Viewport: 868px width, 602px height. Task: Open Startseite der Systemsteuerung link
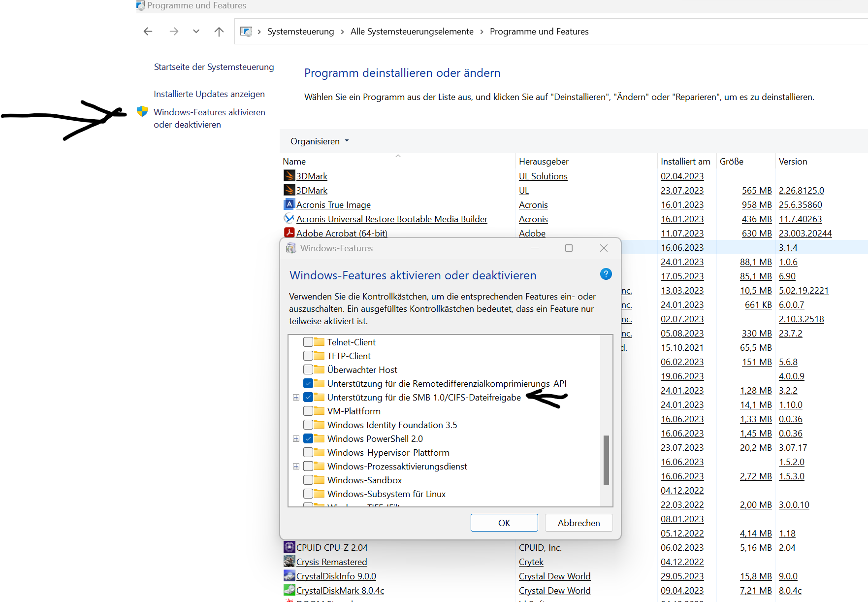pyautogui.click(x=214, y=67)
